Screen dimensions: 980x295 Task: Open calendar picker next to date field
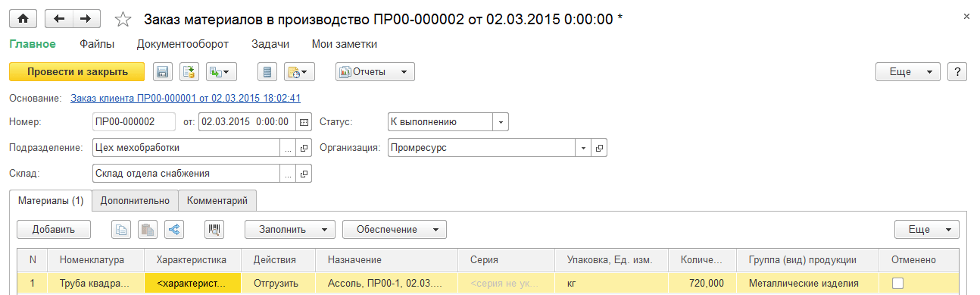click(304, 122)
